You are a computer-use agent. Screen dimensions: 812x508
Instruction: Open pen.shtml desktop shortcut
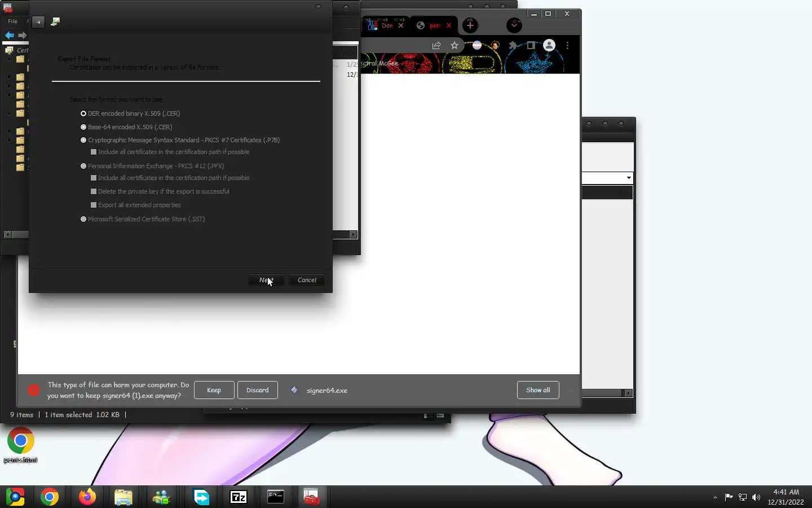coord(20,446)
